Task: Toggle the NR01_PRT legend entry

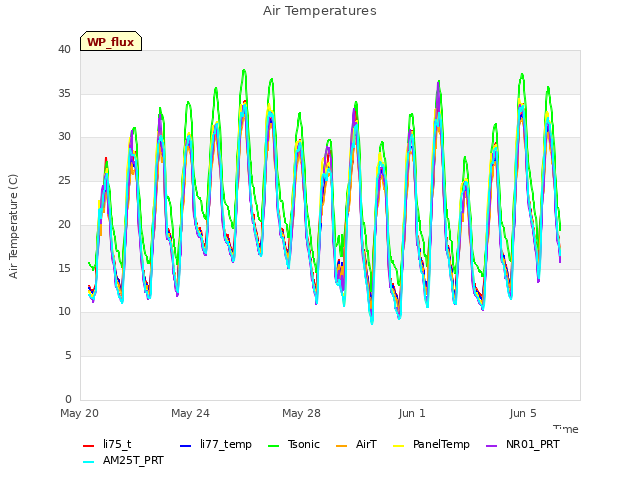Action: tap(523, 444)
